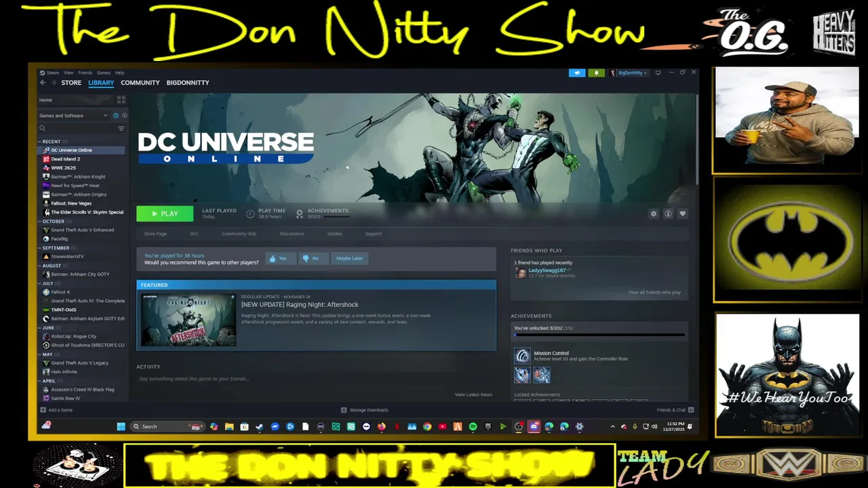The height and width of the screenshot is (488, 868).
Task: Open File Explorer from the taskbar
Action: pos(229,426)
